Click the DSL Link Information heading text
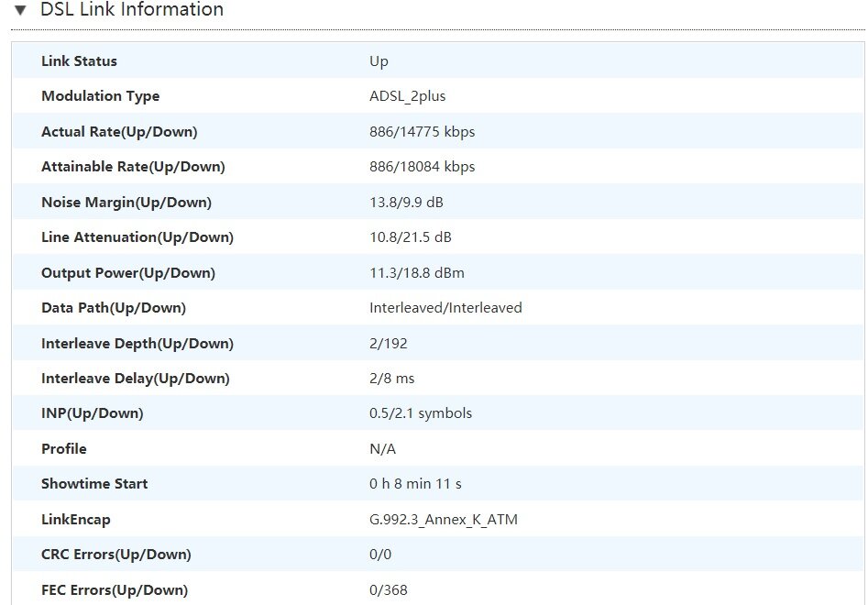This screenshot has height=605, width=868. 132,10
